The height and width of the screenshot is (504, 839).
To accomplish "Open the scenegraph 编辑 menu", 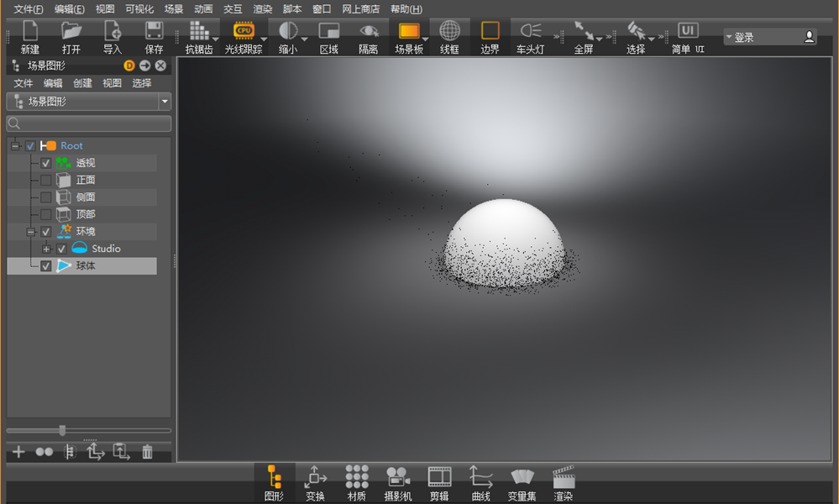I will [x=53, y=83].
